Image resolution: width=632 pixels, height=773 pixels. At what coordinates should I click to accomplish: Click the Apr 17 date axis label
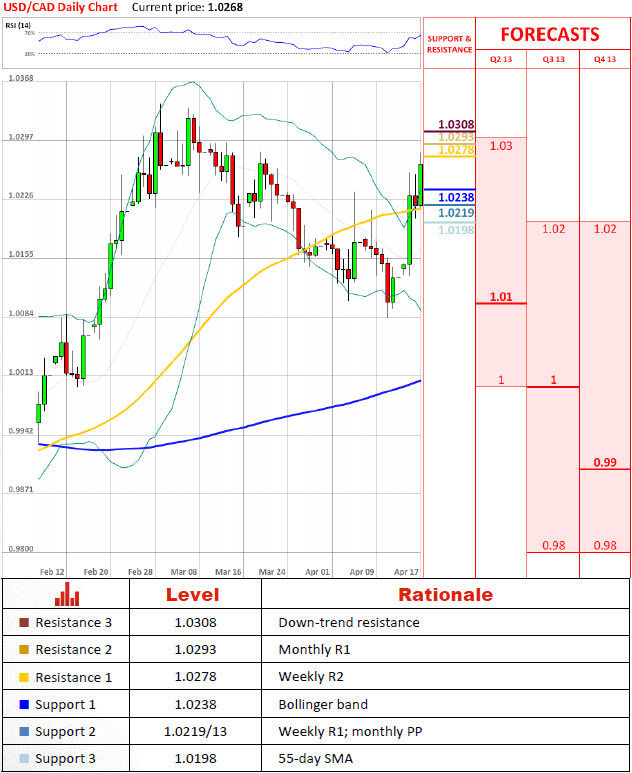(406, 572)
